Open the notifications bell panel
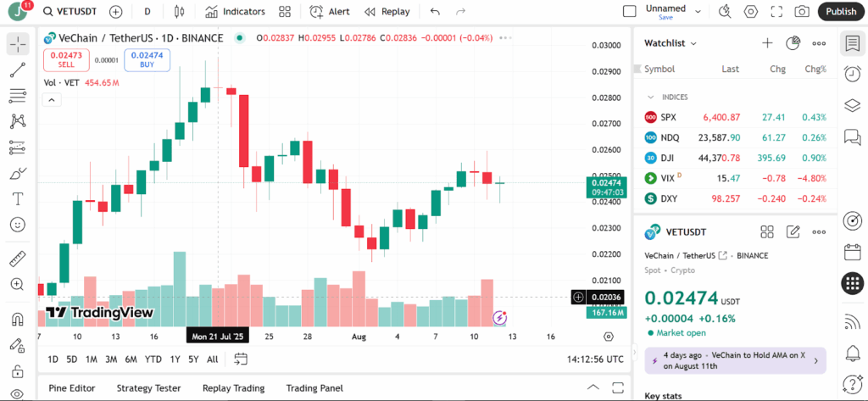The width and height of the screenshot is (868, 401). [x=853, y=353]
